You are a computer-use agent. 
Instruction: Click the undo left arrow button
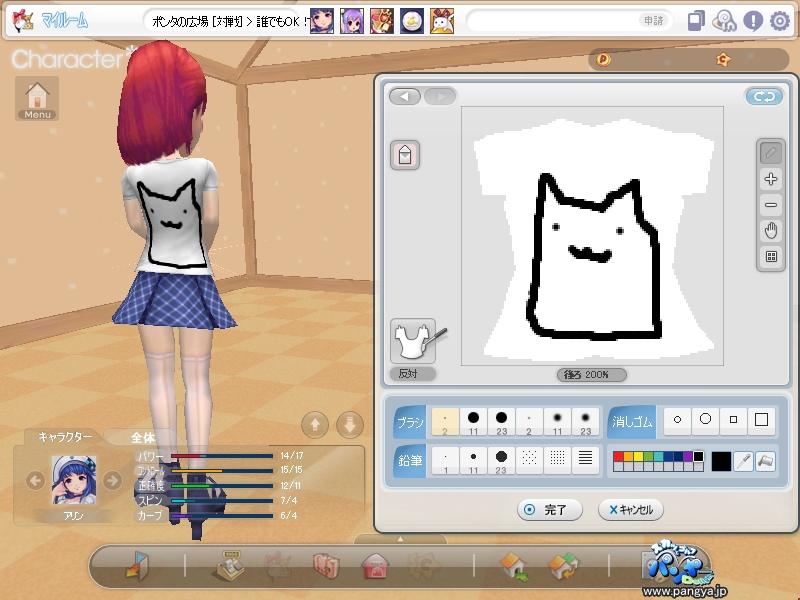(x=405, y=96)
